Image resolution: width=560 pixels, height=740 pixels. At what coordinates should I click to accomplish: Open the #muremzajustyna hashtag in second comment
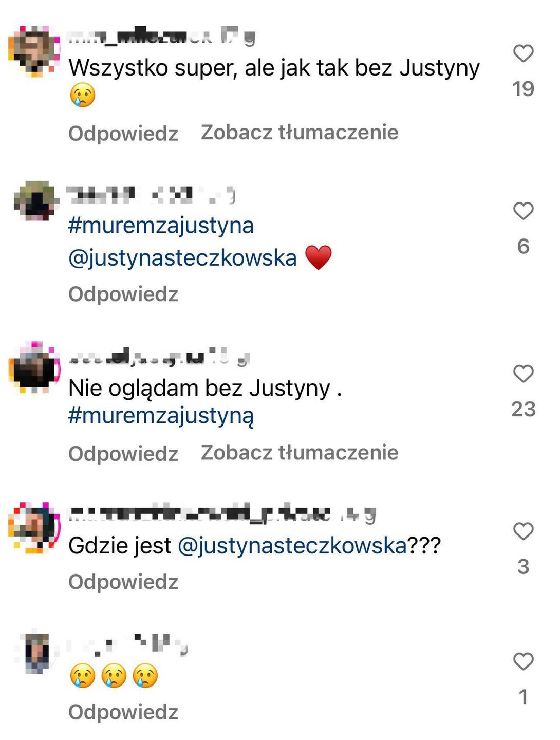point(161,226)
